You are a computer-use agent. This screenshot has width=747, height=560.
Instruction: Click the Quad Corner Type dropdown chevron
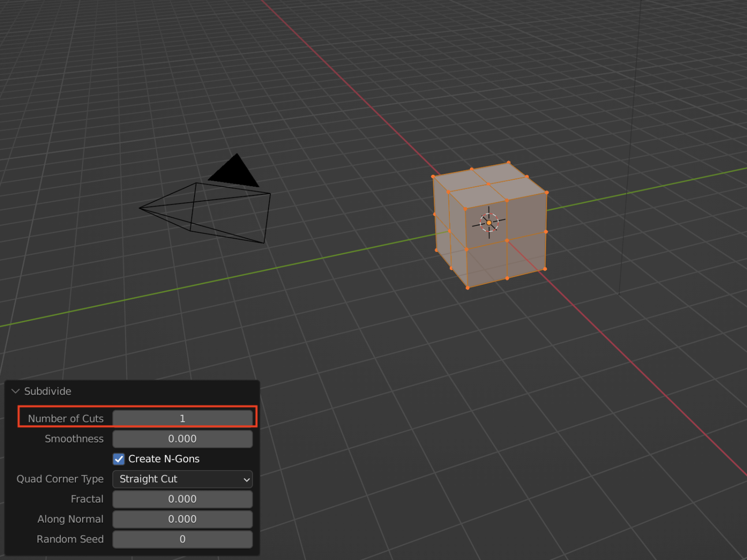[x=246, y=479]
